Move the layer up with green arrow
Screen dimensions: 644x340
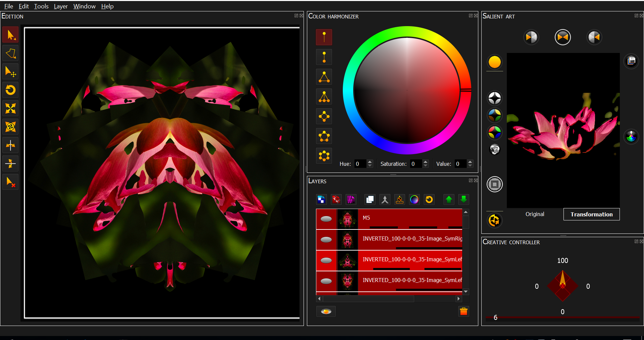449,200
